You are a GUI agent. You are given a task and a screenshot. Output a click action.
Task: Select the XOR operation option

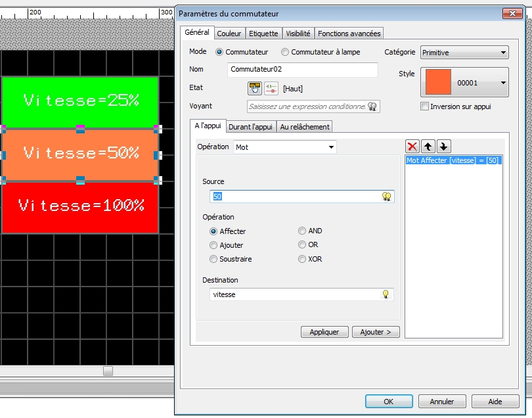click(x=302, y=259)
